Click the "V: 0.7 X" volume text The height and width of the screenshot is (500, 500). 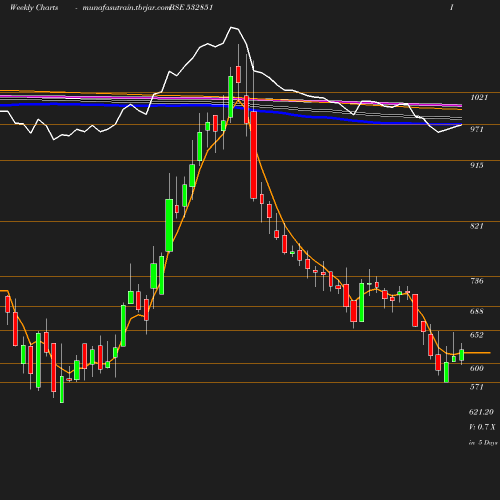pyautogui.click(x=482, y=427)
